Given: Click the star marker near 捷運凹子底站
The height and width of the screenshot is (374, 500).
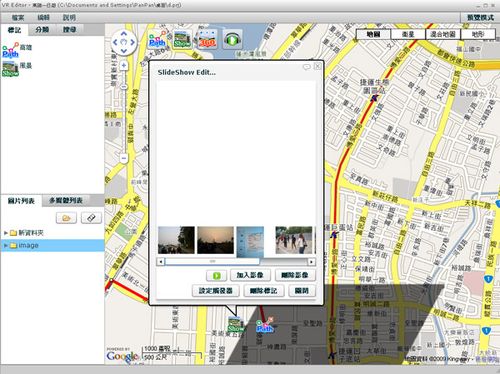Looking at the screenshot, I should click(331, 355).
